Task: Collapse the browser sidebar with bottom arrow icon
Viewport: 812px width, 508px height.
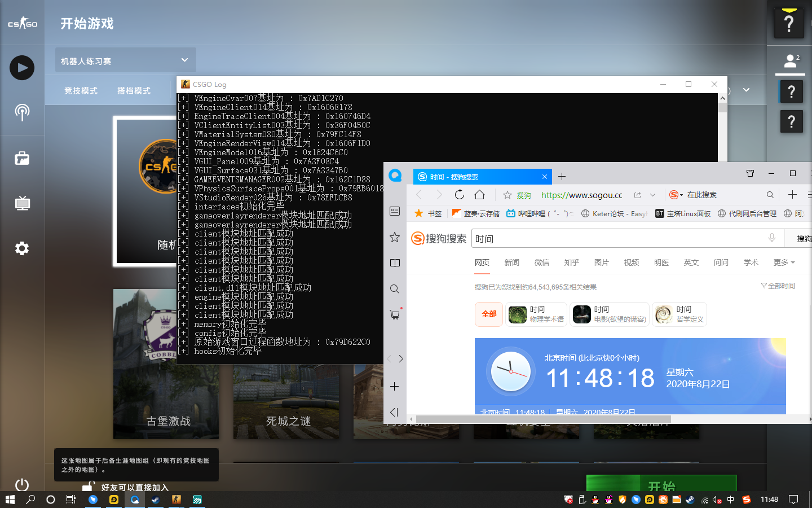Action: coord(394,412)
